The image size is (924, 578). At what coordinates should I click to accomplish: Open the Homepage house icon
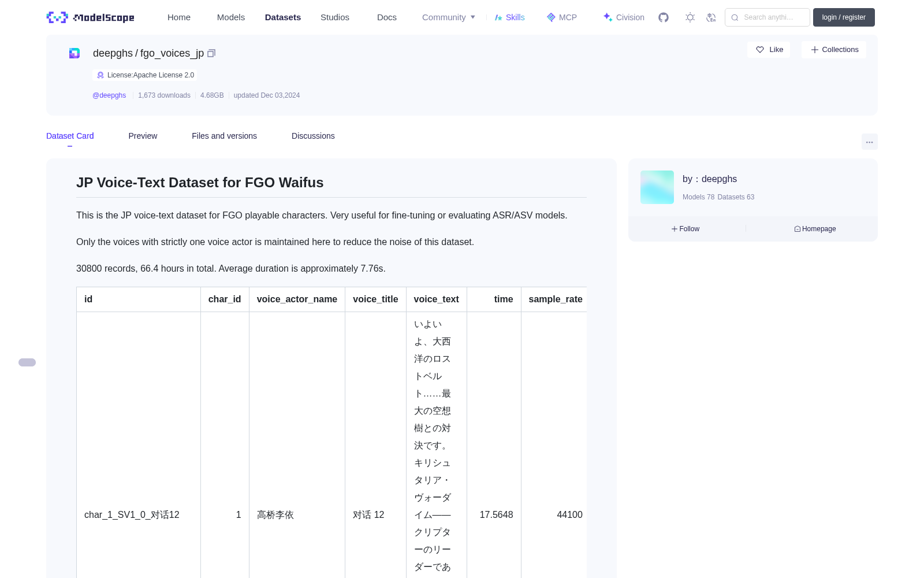tap(798, 229)
